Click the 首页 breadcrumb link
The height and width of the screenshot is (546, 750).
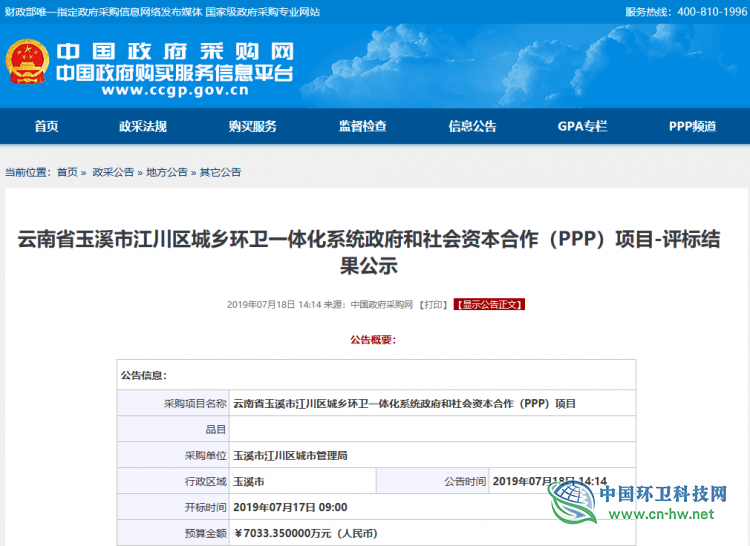pos(67,172)
